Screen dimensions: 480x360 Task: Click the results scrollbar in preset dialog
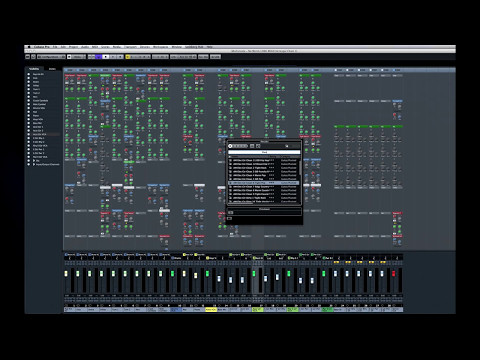click(x=300, y=167)
